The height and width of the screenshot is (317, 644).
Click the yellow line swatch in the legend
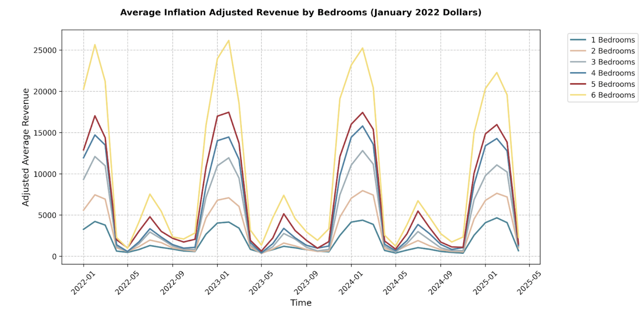click(578, 95)
